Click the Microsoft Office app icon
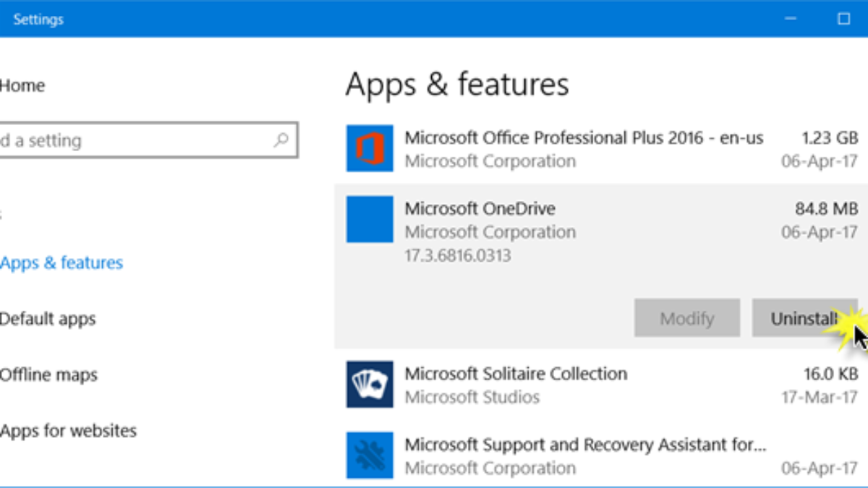Image resolution: width=868 pixels, height=488 pixels. point(370,148)
